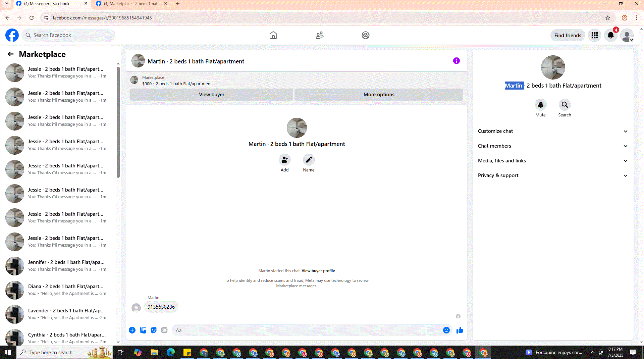Send a thumbs-up like

(x=460, y=330)
